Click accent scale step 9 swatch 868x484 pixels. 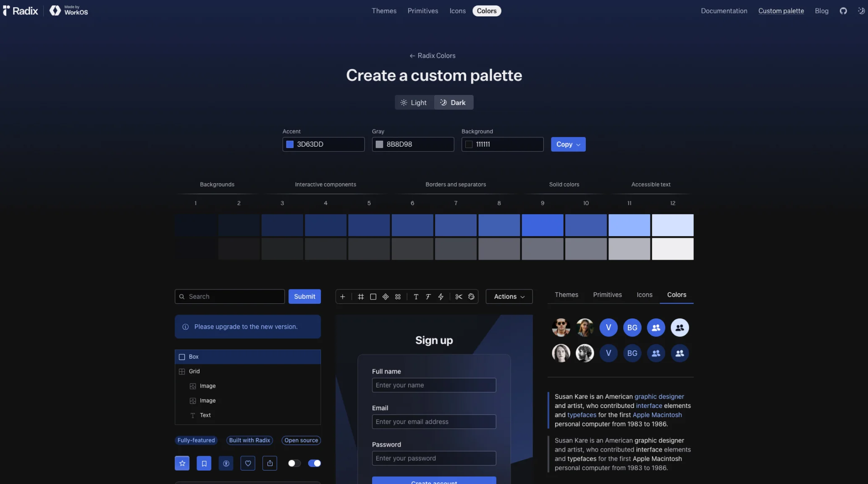click(x=543, y=225)
